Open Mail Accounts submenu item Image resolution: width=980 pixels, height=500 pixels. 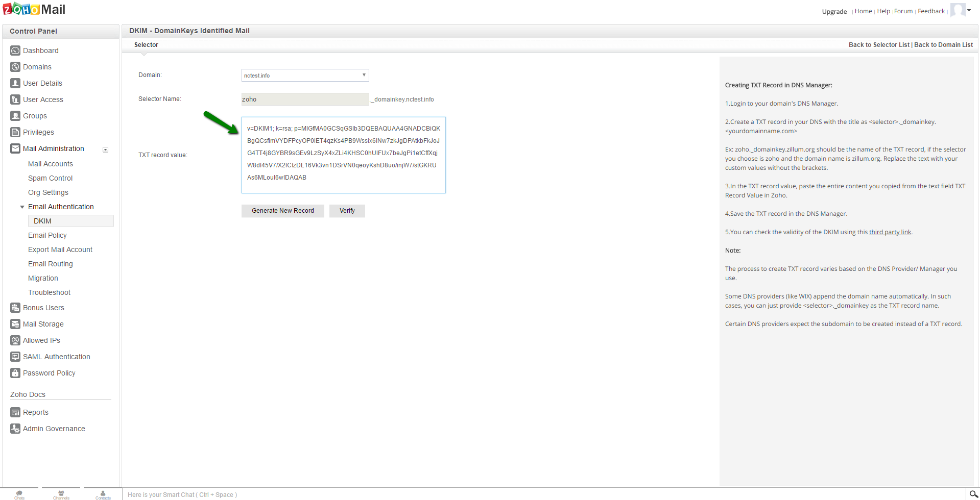[x=51, y=164]
